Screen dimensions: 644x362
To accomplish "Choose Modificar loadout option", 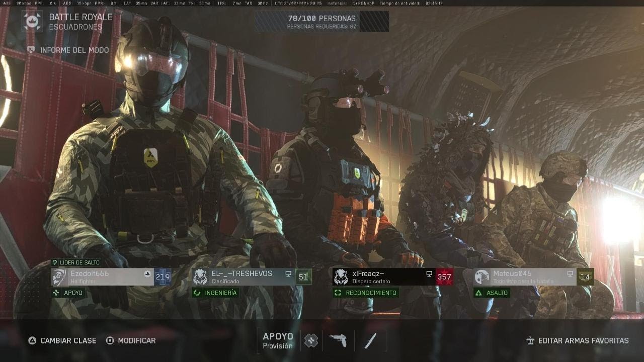I will (131, 340).
